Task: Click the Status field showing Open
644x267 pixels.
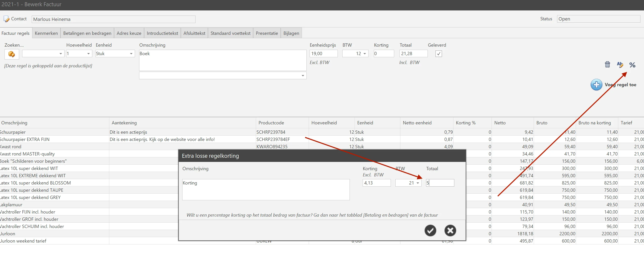Action: tap(599, 19)
